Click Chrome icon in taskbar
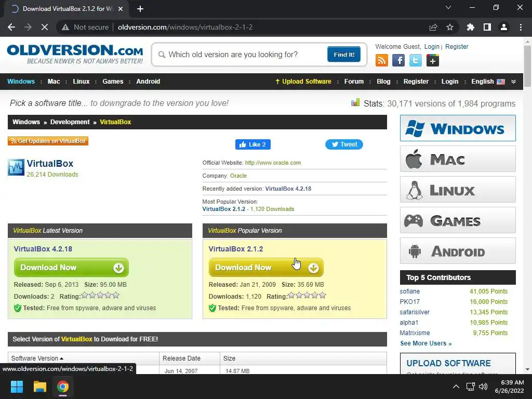The height and width of the screenshot is (399, 532). pos(63,387)
